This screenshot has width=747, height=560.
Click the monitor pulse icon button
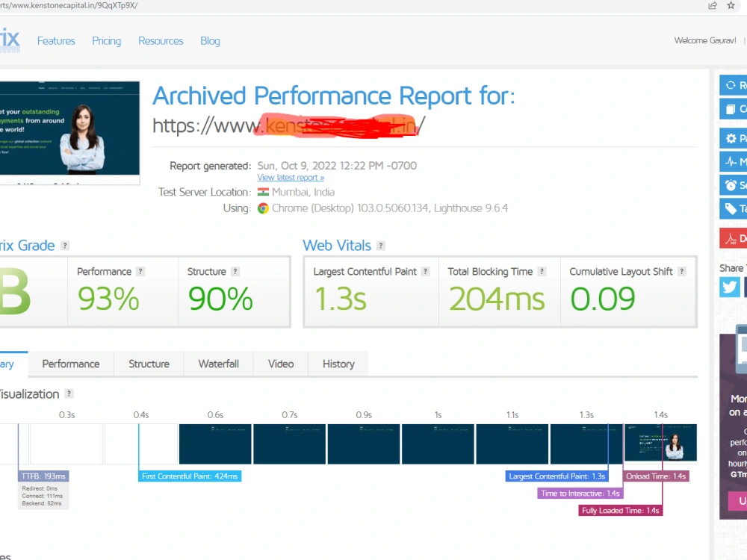[x=734, y=162]
